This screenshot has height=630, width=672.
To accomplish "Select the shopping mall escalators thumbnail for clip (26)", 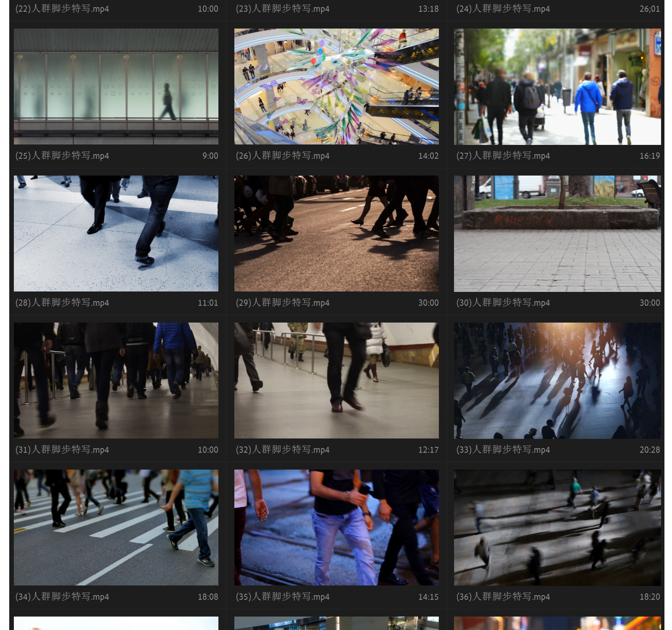I will pyautogui.click(x=336, y=87).
